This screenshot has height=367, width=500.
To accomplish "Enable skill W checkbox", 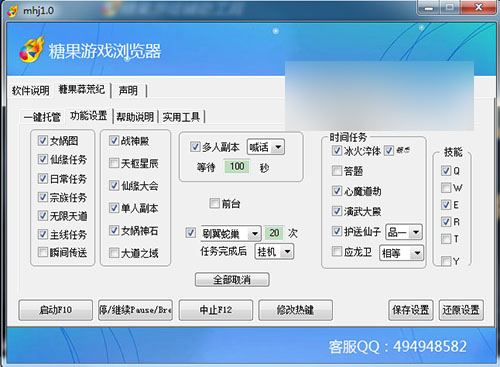I will [x=446, y=188].
